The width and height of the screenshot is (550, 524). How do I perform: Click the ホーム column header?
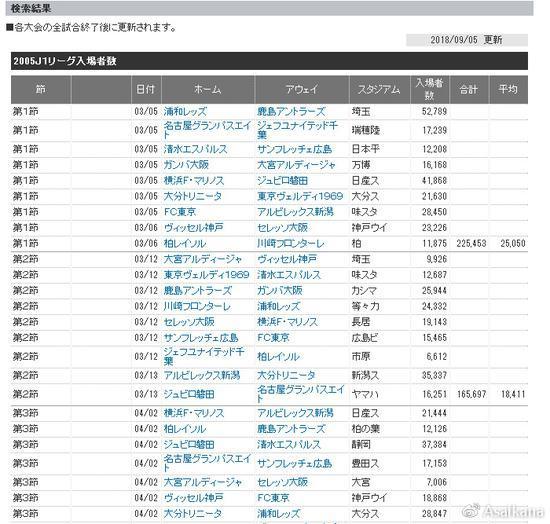[x=208, y=89]
